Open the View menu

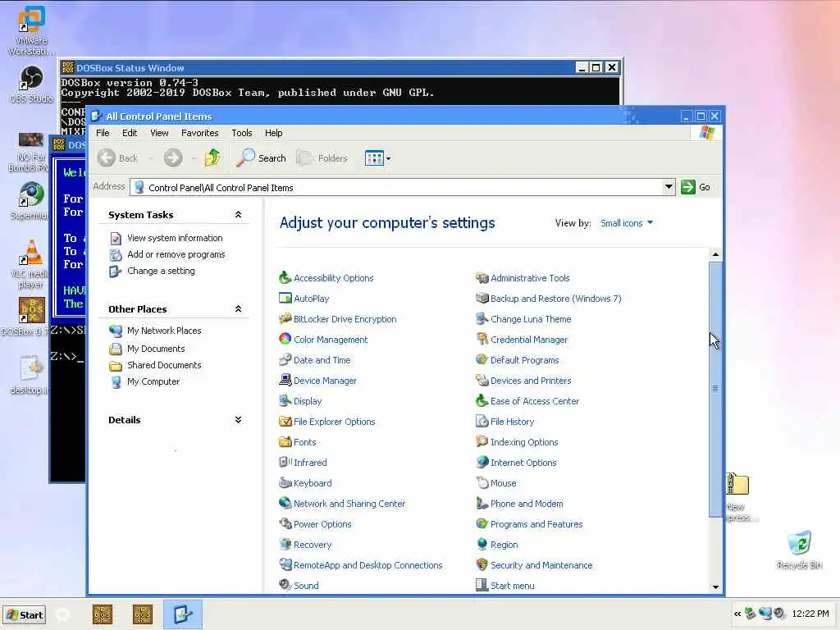pyautogui.click(x=159, y=133)
